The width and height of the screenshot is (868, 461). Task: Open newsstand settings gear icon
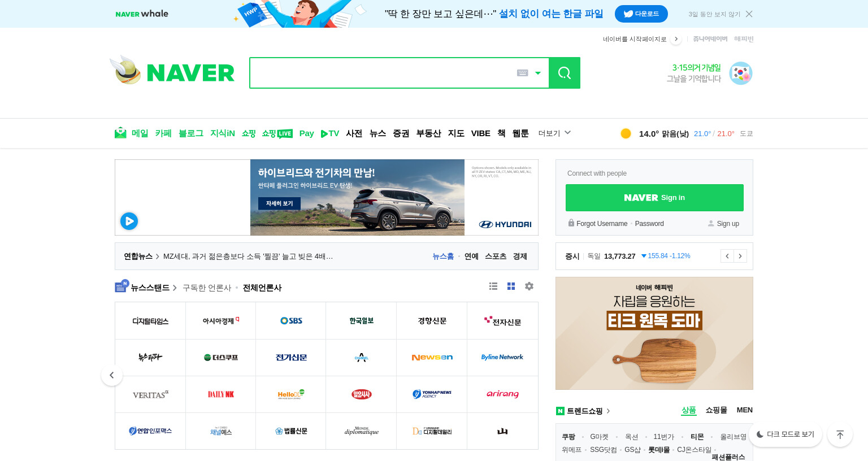[529, 286]
